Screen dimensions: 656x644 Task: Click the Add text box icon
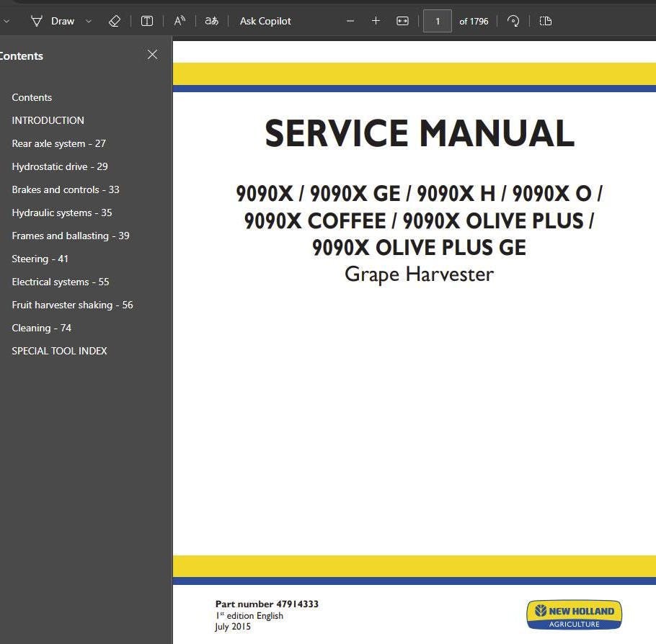tap(147, 21)
